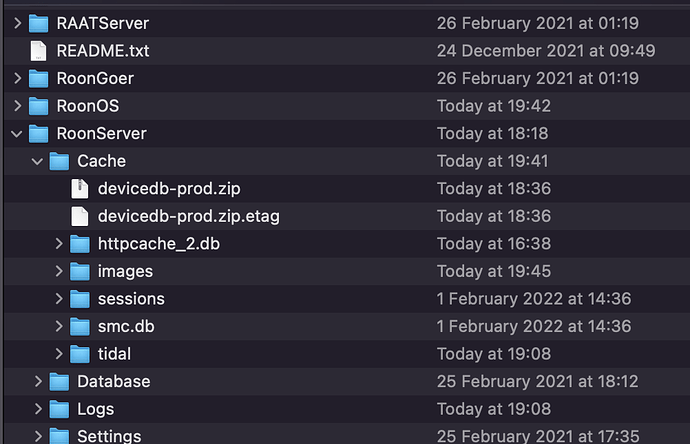Expand the httpcache_2.db folder
Viewport: 690px width, 444px height.
point(59,244)
